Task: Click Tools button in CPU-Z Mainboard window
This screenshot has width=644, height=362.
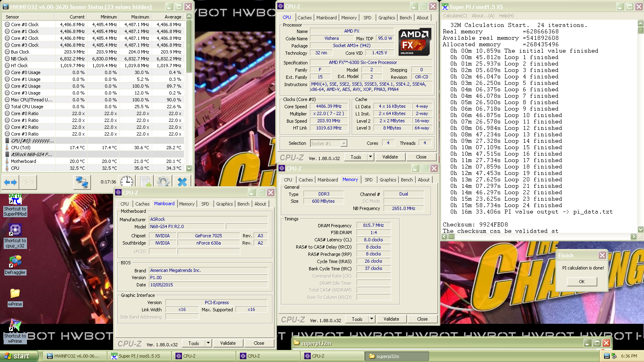Action: click(x=194, y=343)
